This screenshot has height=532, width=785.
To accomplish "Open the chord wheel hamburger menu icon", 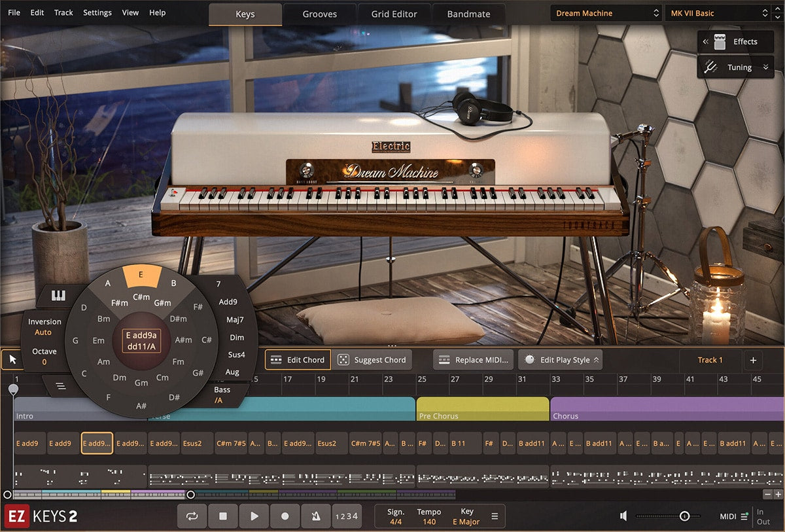I will coord(61,386).
